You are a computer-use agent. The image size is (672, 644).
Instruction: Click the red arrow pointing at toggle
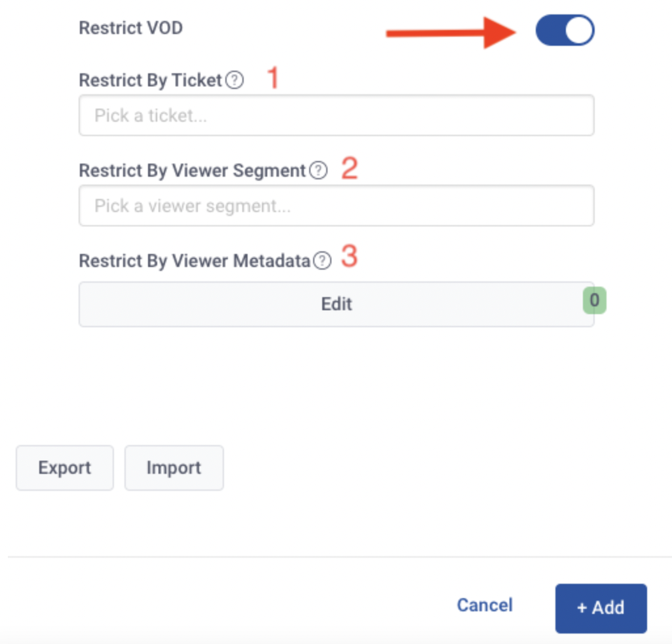pos(451,33)
